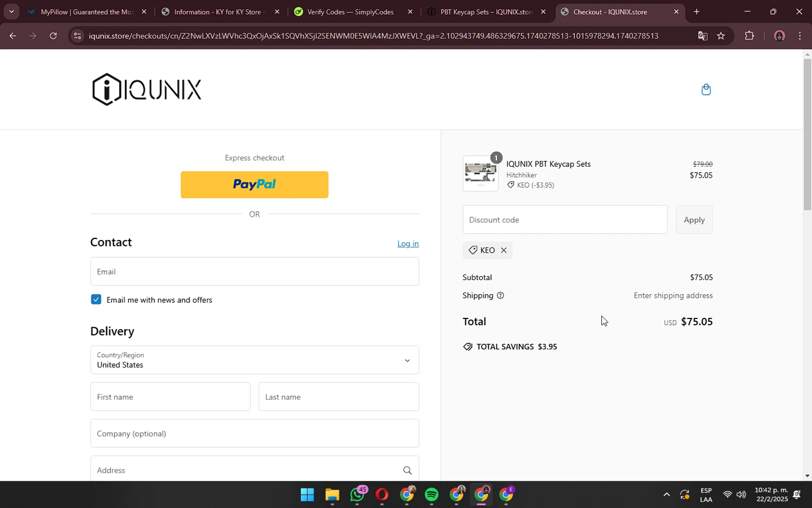The height and width of the screenshot is (508, 812).
Task: Click the Hitchhiker keycap product thumbnail
Action: (x=481, y=173)
